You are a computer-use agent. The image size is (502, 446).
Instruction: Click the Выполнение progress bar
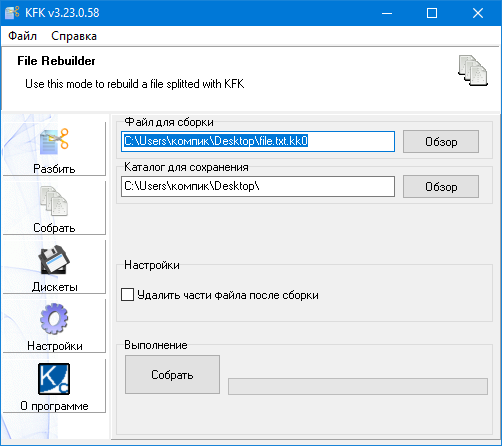pos(358,386)
